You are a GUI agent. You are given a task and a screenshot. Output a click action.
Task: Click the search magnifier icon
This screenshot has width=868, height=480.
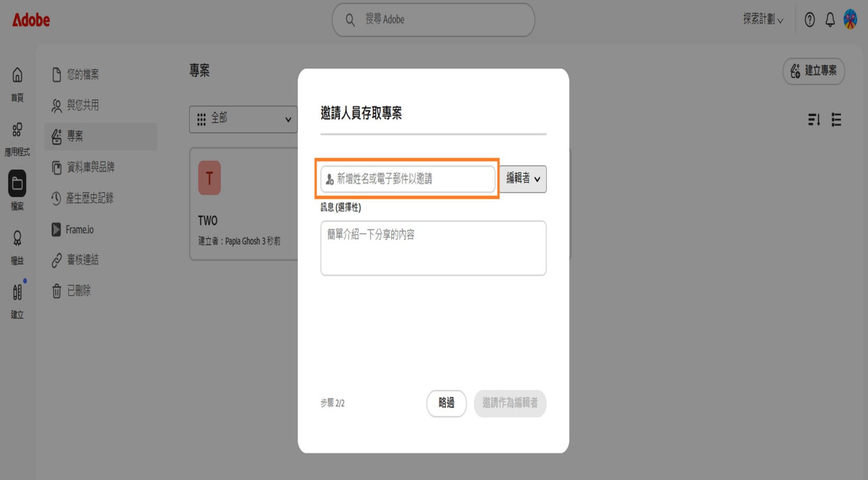click(x=350, y=20)
